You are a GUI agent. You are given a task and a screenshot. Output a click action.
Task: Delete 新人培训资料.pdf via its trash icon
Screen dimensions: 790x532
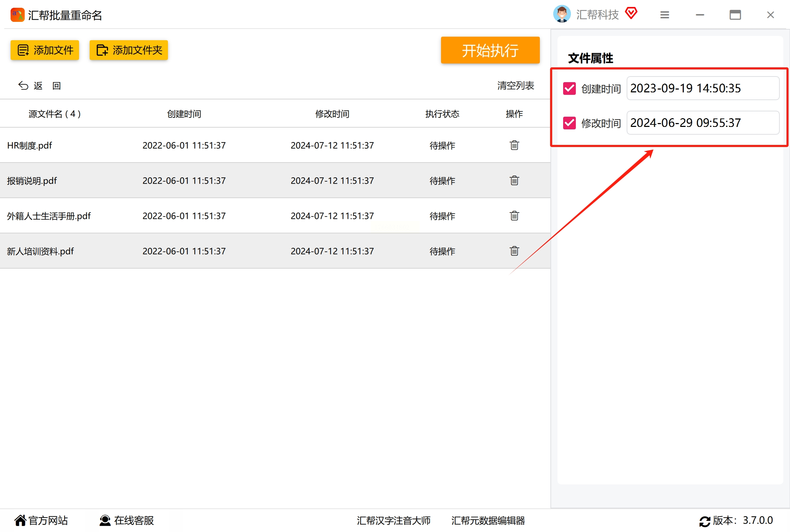tap(514, 251)
